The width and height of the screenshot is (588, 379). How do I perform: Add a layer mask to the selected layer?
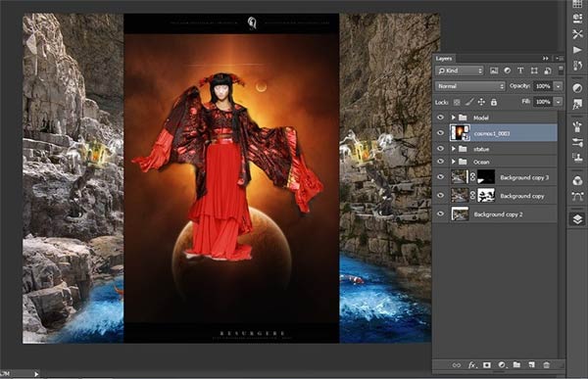pyautogui.click(x=487, y=364)
